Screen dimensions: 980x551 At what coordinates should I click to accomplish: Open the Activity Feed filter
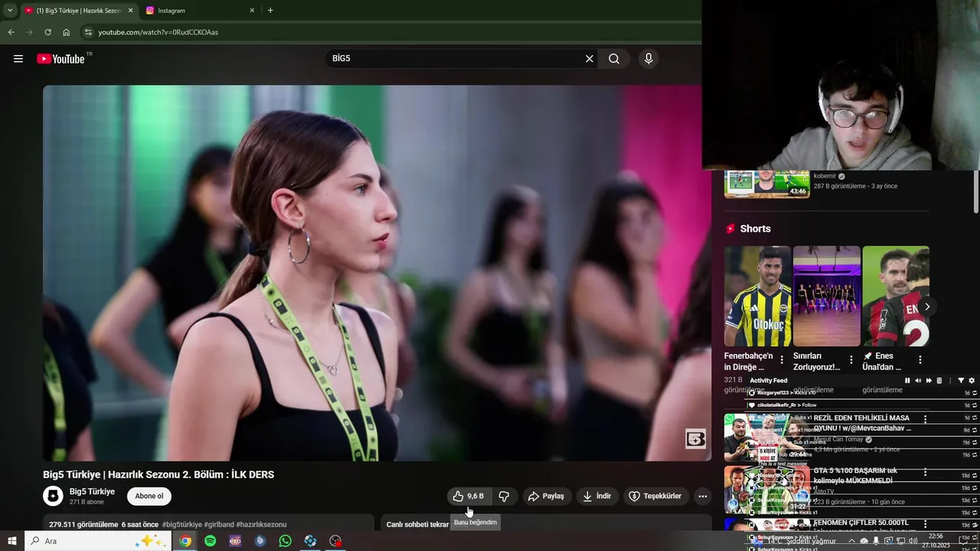[961, 380]
